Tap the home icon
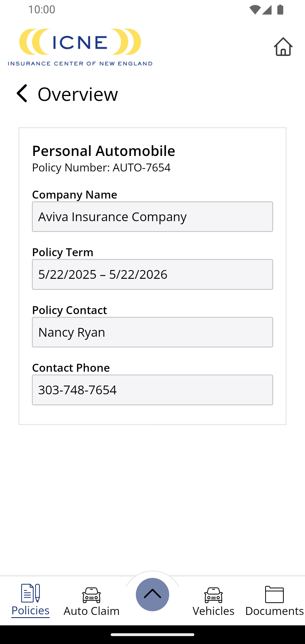The image size is (305, 644). point(283,47)
